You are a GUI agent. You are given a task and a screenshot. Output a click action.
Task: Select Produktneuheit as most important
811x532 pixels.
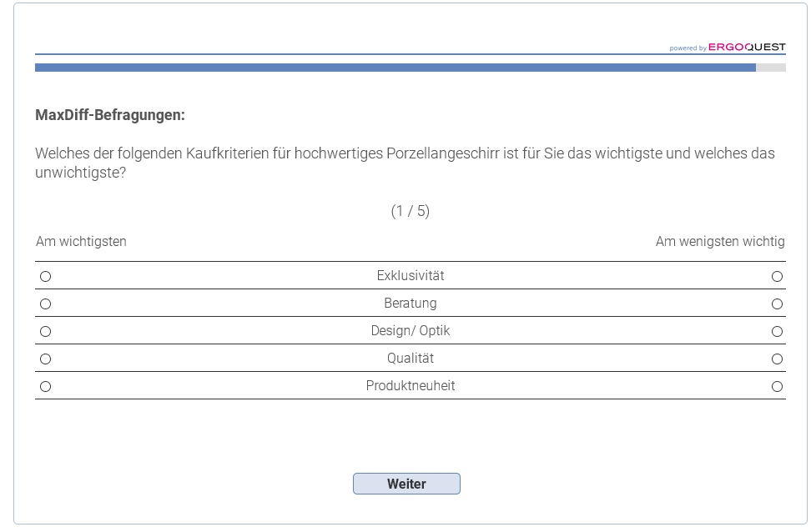[46, 386]
